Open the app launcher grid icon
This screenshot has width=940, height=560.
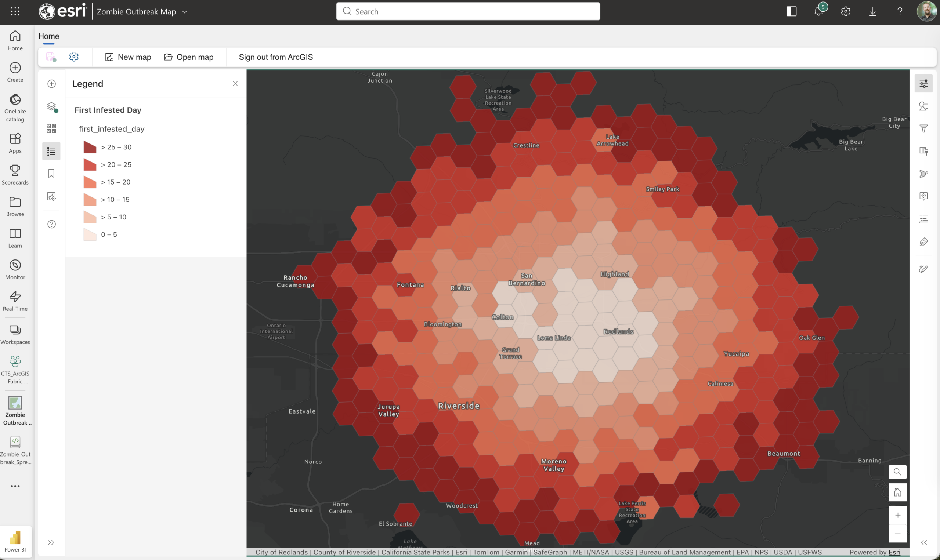pos(15,11)
